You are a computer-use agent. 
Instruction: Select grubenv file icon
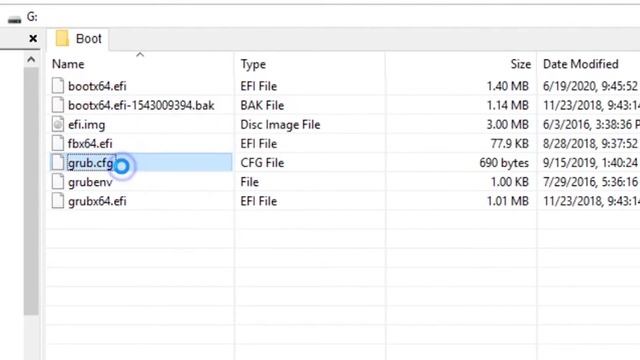point(58,182)
